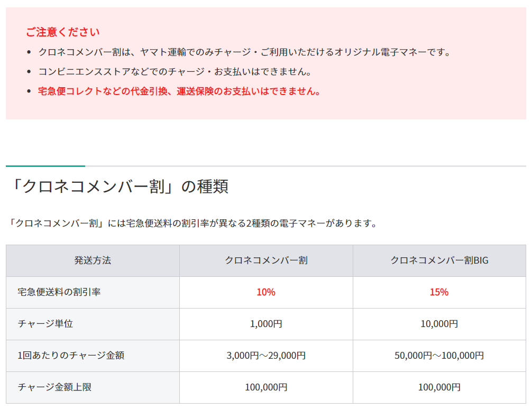
Task: Click the 発送方法 table header
Action: pyautogui.click(x=93, y=260)
